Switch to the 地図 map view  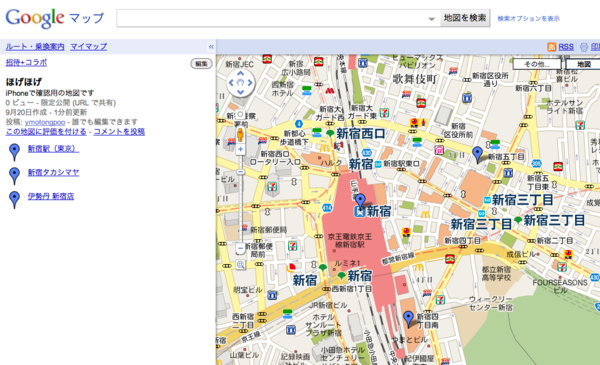coord(583,64)
